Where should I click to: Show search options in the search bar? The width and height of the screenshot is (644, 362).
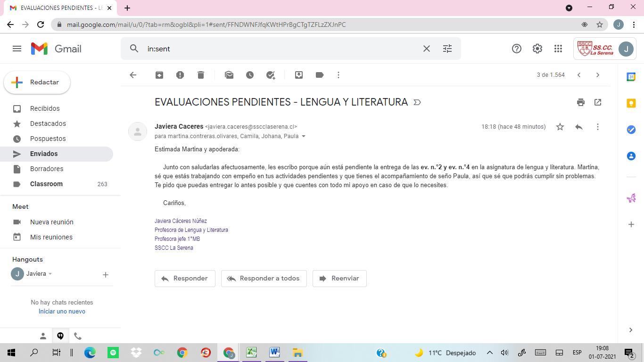447,49
